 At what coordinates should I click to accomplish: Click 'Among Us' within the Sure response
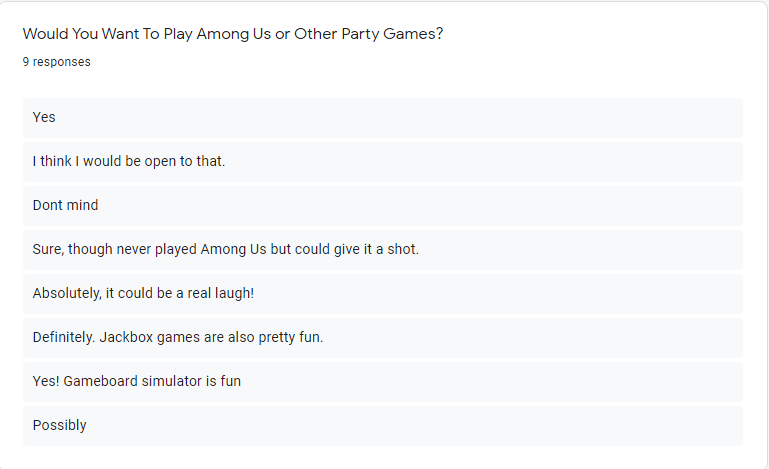[233, 249]
